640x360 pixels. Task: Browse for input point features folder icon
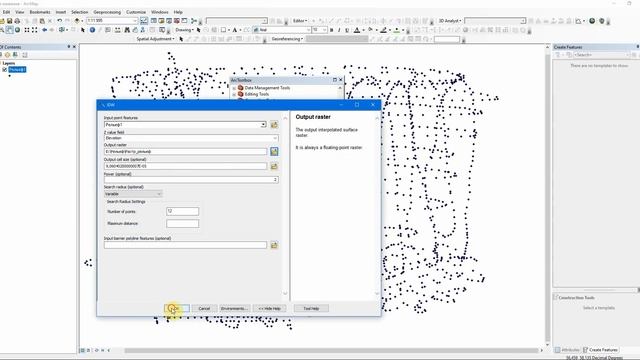click(274, 124)
